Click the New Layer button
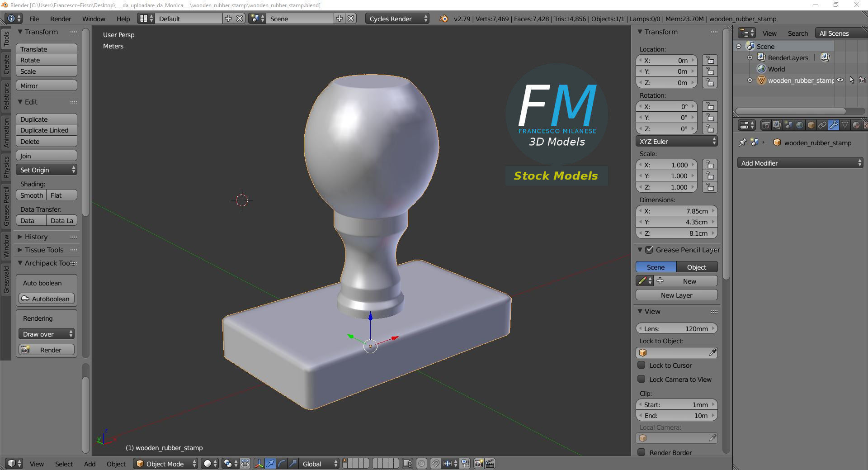This screenshot has height=470, width=868. [676, 295]
